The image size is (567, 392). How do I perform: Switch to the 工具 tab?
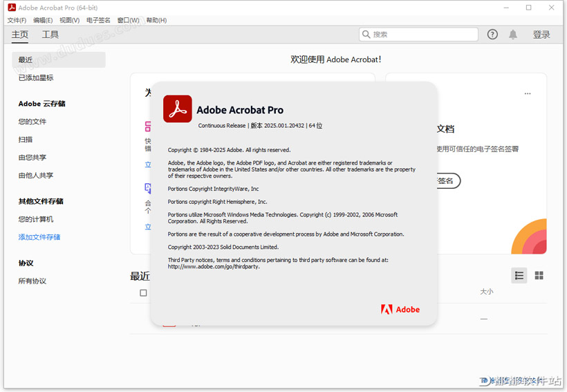click(x=50, y=35)
